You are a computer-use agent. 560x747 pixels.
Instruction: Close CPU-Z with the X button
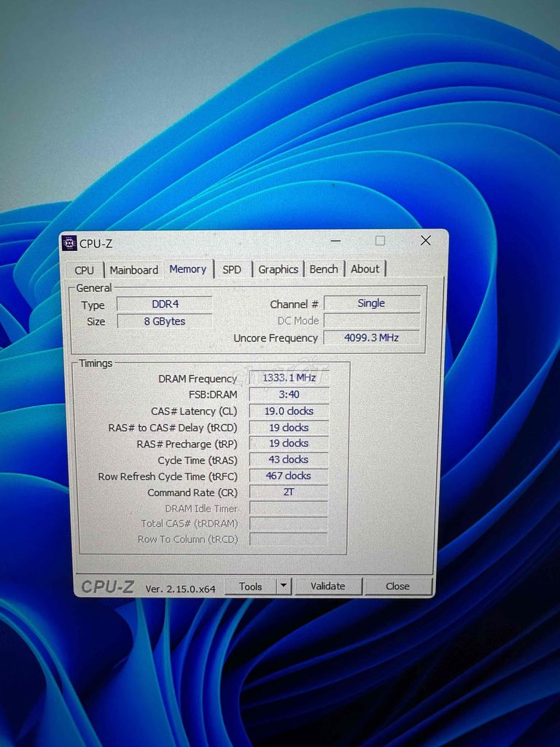[x=426, y=241]
